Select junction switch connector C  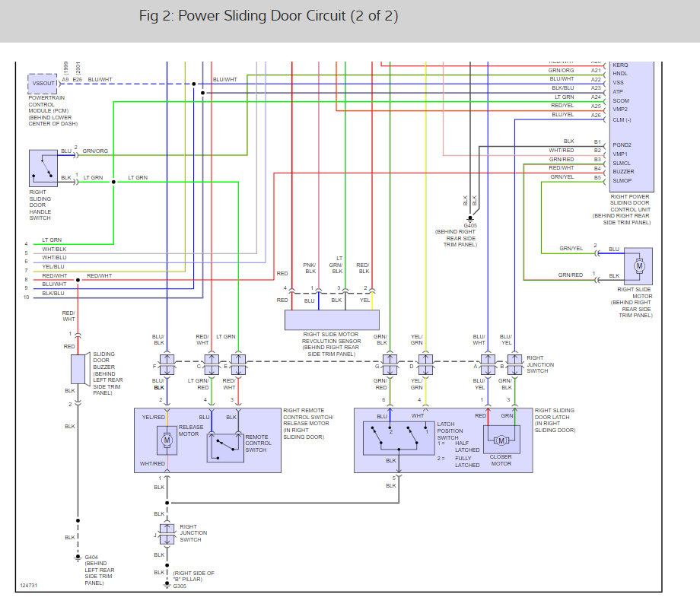coord(212,364)
